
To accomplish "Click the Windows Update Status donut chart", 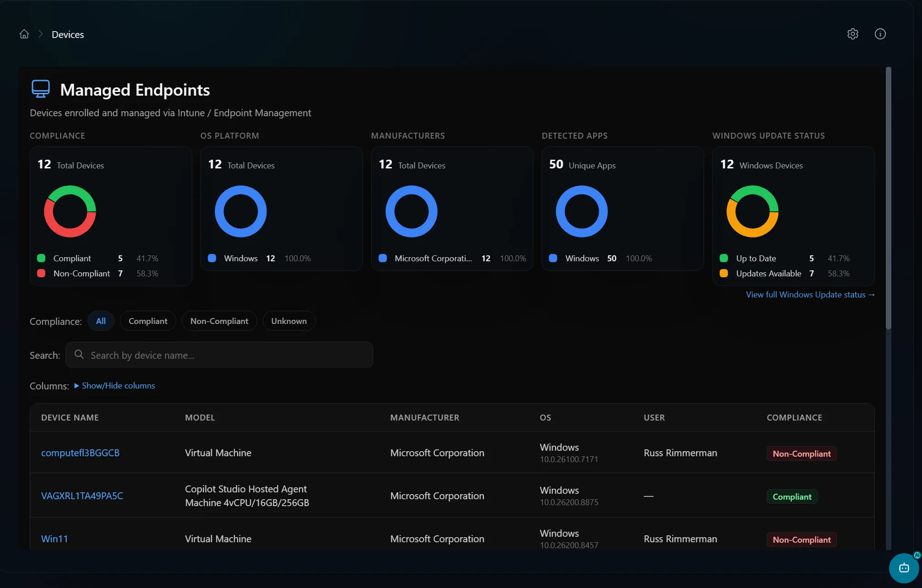I will 753,211.
